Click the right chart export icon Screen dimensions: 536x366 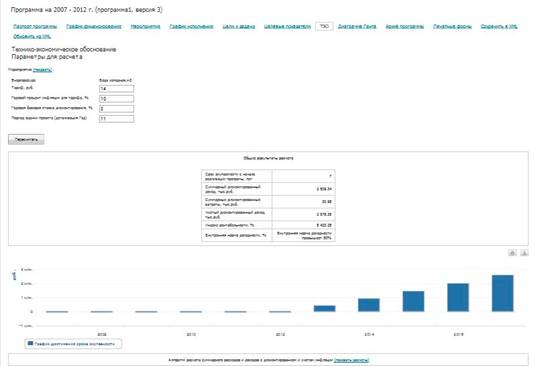click(x=524, y=253)
